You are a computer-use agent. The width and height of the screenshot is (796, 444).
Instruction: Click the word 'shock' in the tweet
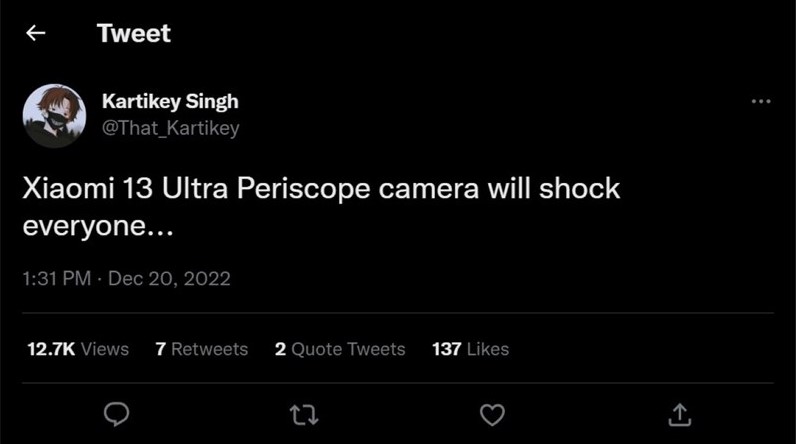pos(580,189)
